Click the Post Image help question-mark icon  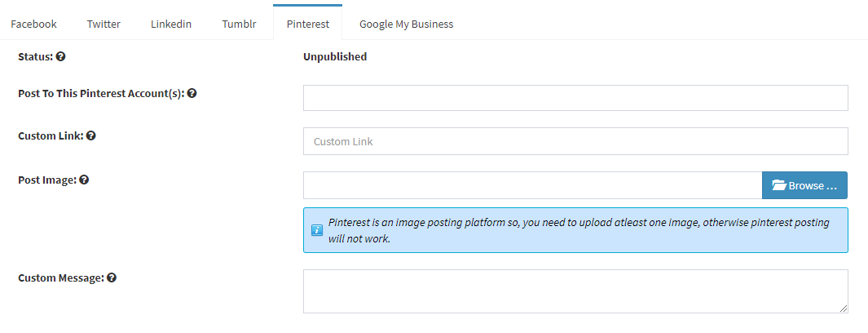point(84,180)
